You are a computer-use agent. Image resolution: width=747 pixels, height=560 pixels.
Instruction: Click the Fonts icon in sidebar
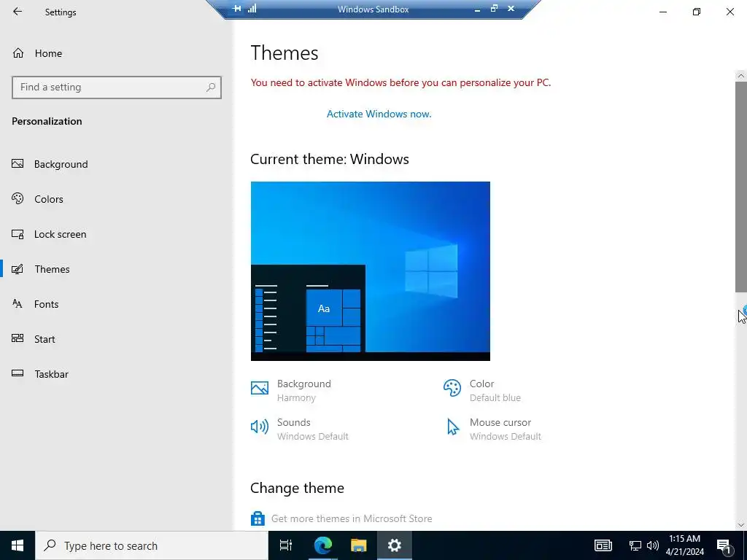18,304
